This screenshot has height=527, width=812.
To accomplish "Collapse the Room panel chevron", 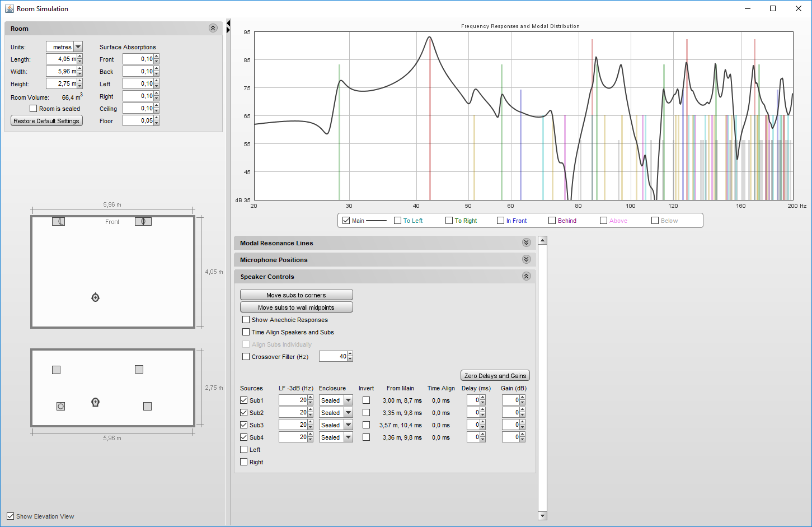I will pyautogui.click(x=213, y=28).
